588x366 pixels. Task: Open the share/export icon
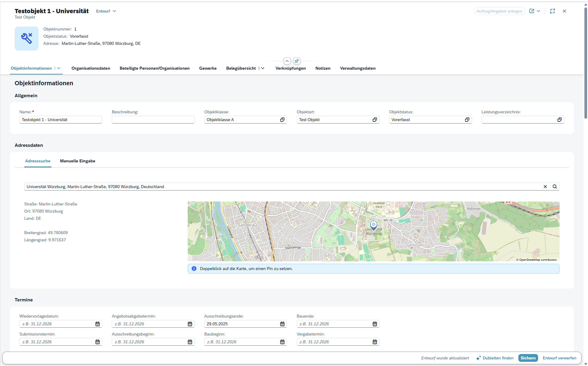pyautogui.click(x=532, y=11)
